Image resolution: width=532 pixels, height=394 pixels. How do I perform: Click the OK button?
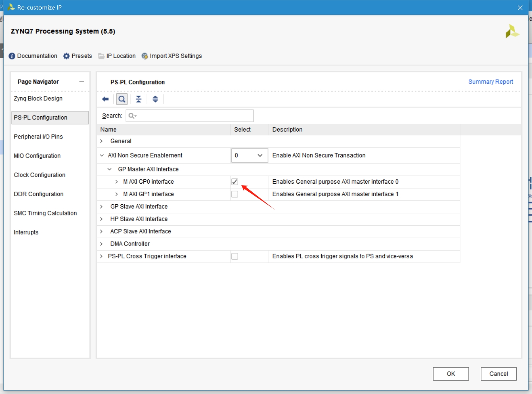click(x=451, y=374)
